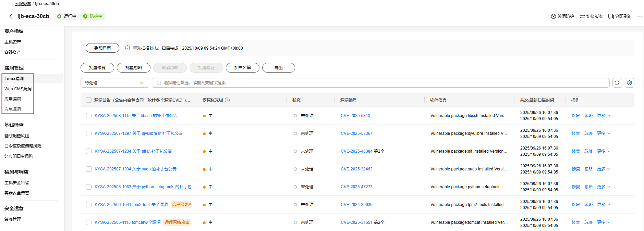This screenshot has width=644, height=231.
Task: Open the table settings gear icon
Action: (629, 83)
